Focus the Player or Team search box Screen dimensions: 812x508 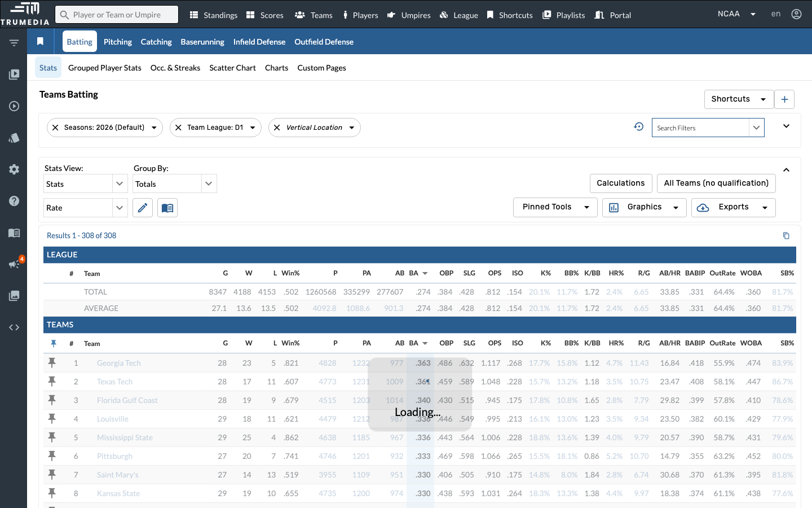[x=117, y=15]
